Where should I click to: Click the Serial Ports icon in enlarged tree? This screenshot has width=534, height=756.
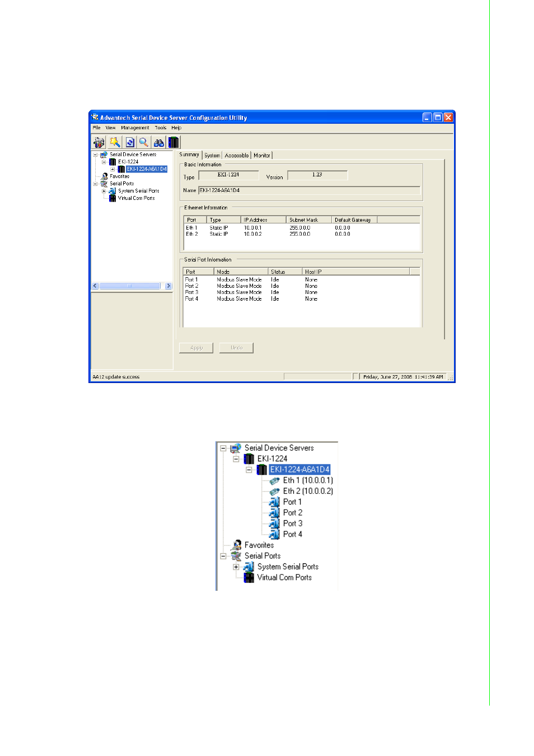236,556
